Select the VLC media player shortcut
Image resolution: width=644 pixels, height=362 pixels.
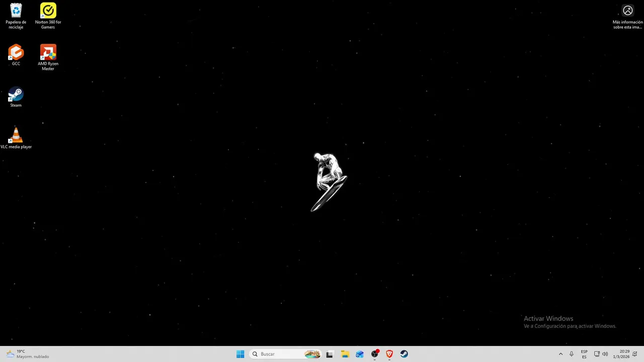click(x=16, y=137)
